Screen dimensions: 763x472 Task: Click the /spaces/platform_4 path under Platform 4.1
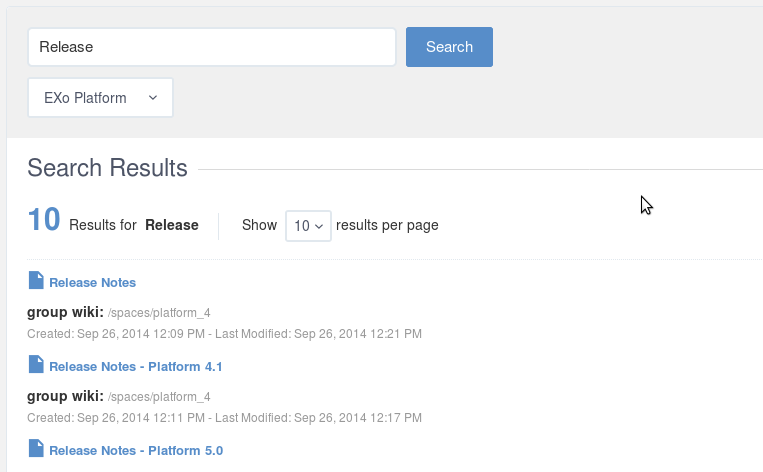tap(159, 397)
